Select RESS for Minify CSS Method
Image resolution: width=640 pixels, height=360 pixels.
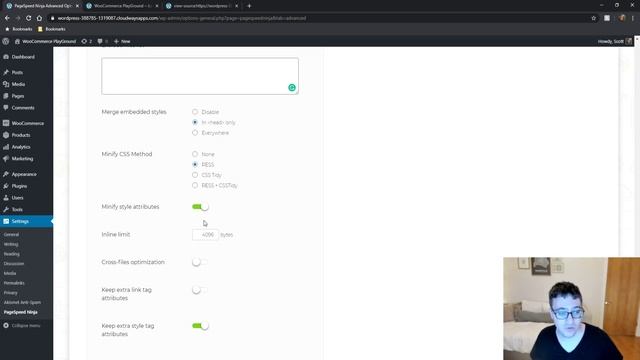point(195,164)
